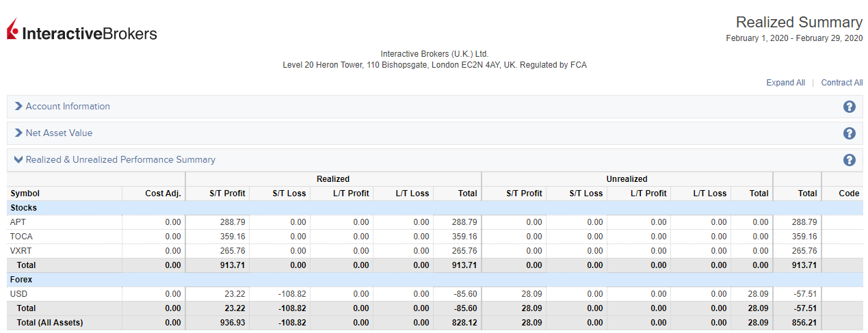Click the Expand All link
This screenshot has width=868, height=333.
click(785, 83)
